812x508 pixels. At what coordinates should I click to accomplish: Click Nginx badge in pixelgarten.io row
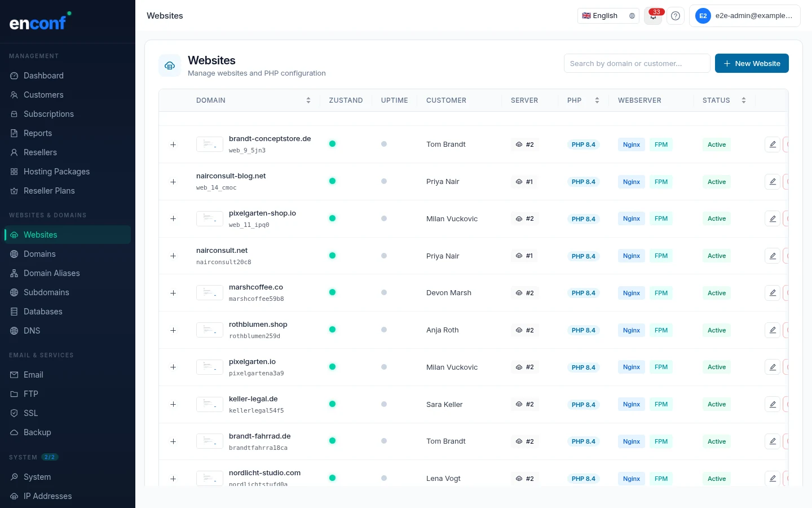(632, 367)
